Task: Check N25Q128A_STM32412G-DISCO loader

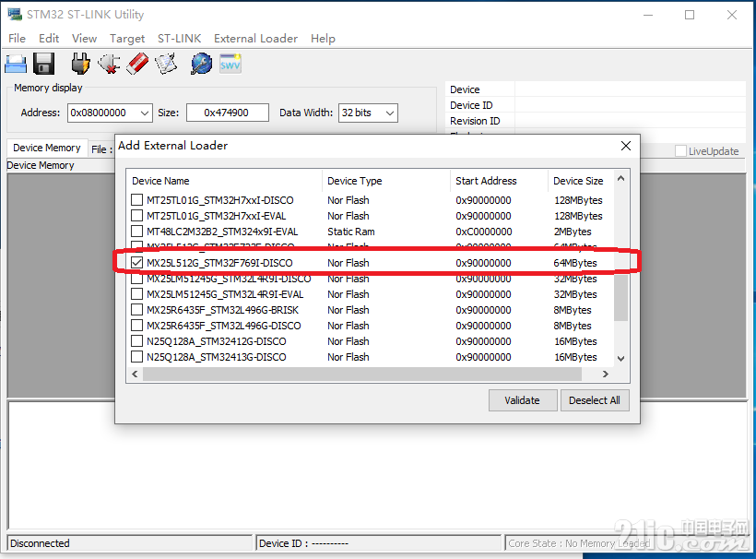Action: coord(137,341)
